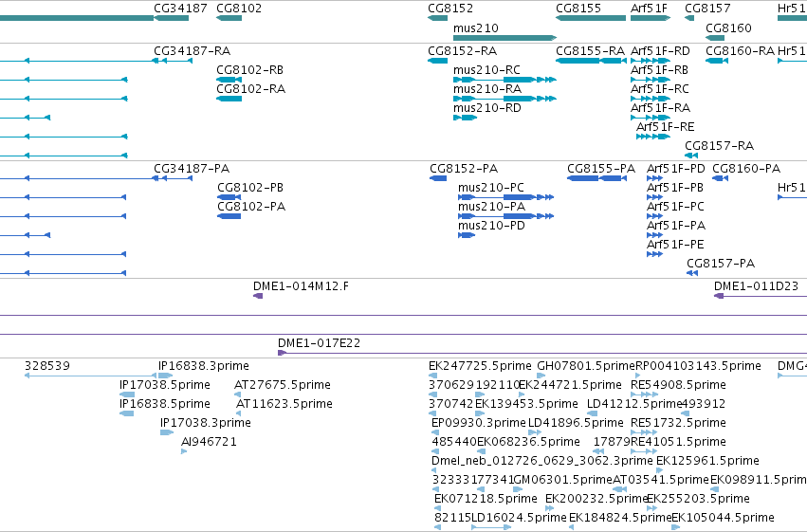Select transcript Arf51F-RC
The height and width of the screenshot is (532, 807).
pos(659,89)
